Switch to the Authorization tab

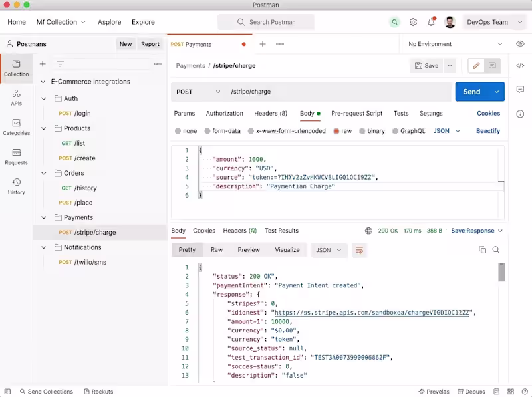pyautogui.click(x=225, y=113)
